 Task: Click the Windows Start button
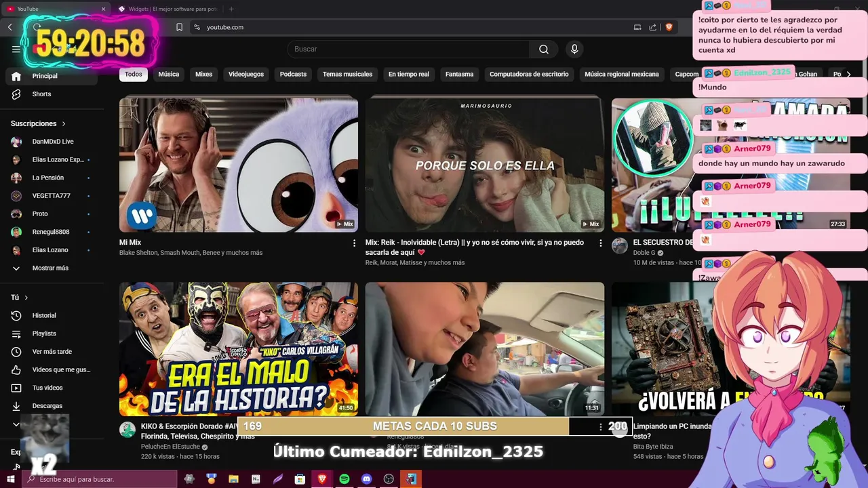click(x=11, y=479)
